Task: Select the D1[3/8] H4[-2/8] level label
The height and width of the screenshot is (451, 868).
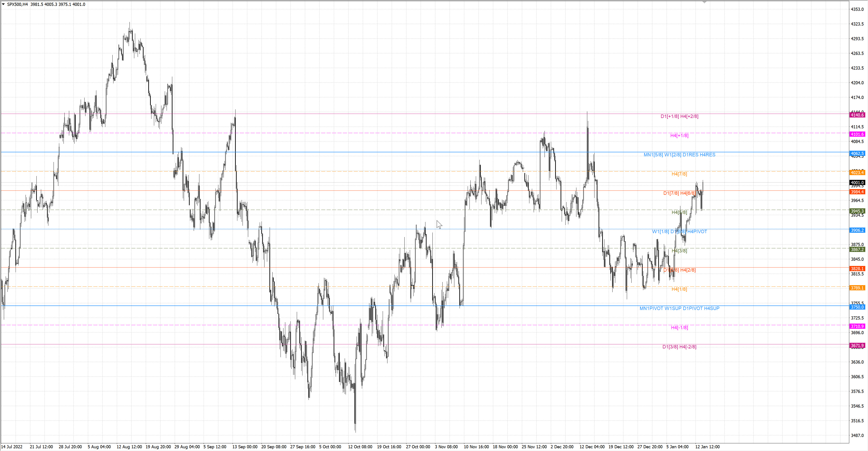Action: coord(679,347)
